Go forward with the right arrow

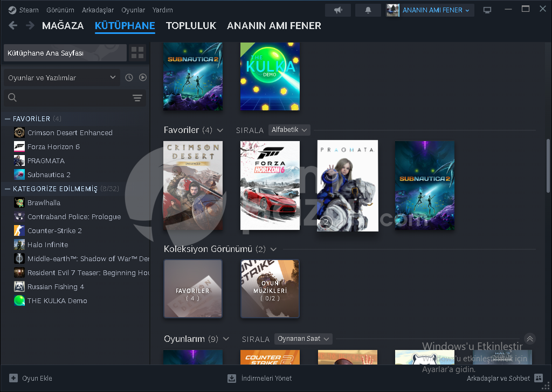pyautogui.click(x=30, y=25)
